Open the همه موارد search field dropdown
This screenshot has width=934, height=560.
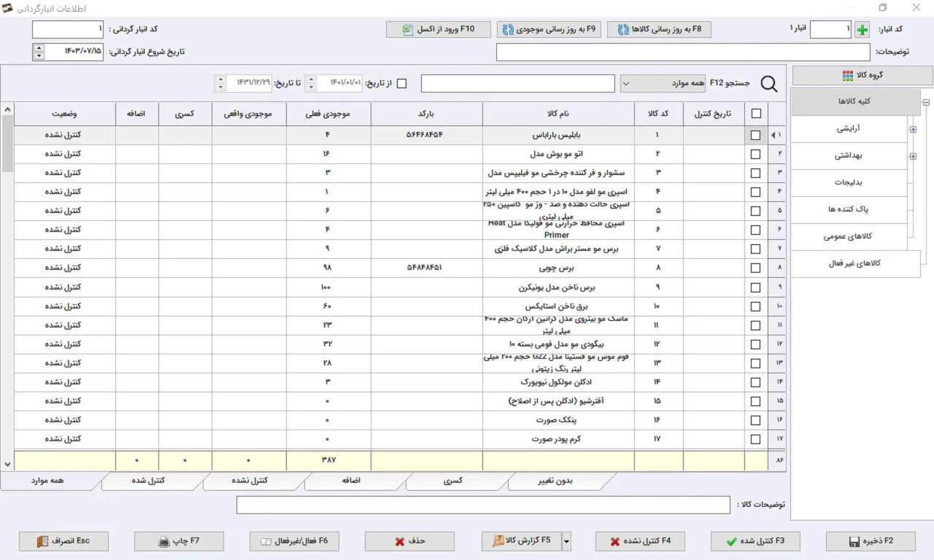tap(627, 84)
